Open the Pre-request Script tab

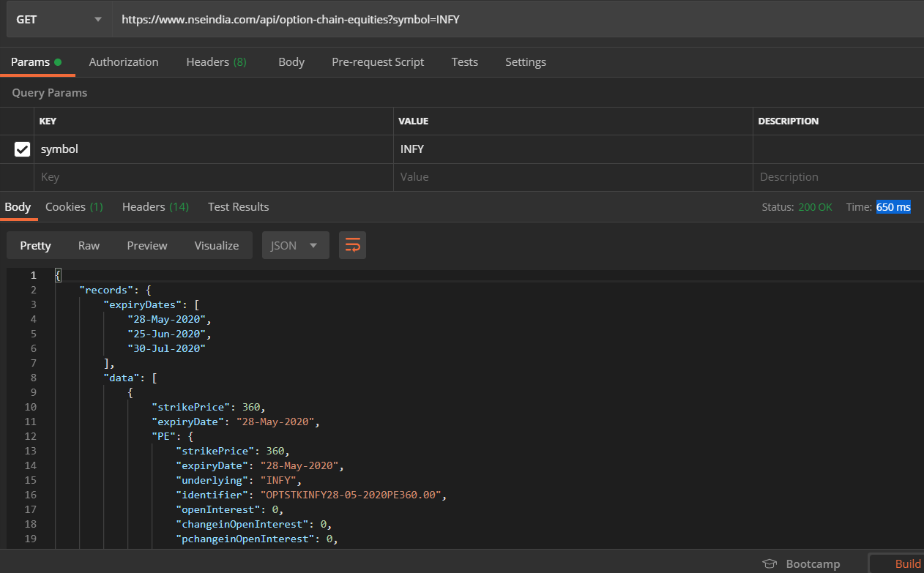click(378, 62)
